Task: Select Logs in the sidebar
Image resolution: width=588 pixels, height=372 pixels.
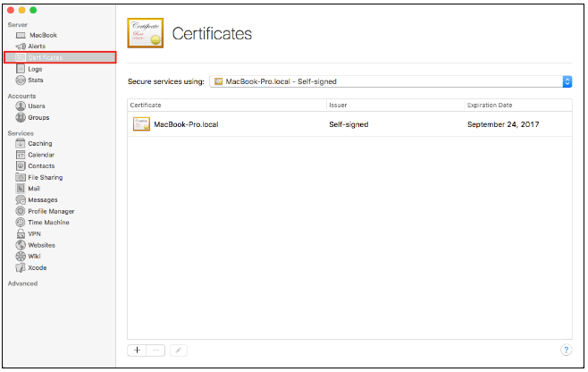Action: click(35, 68)
